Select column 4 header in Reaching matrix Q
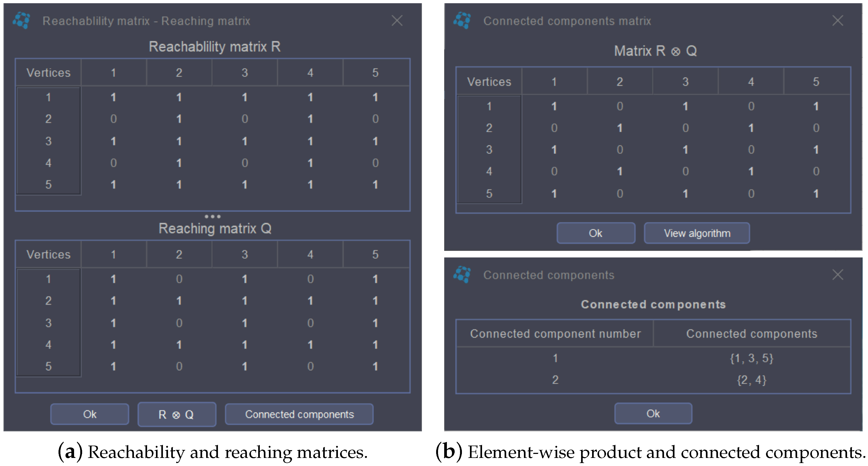The height and width of the screenshot is (466, 868). 310,254
